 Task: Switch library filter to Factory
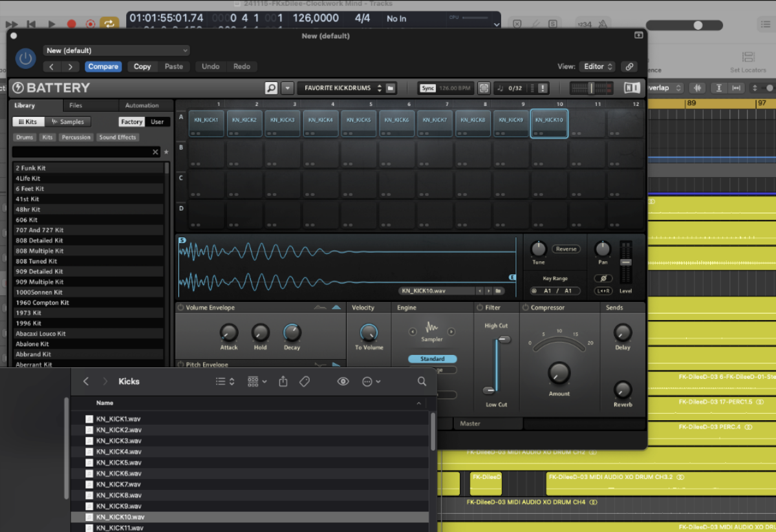pos(132,122)
